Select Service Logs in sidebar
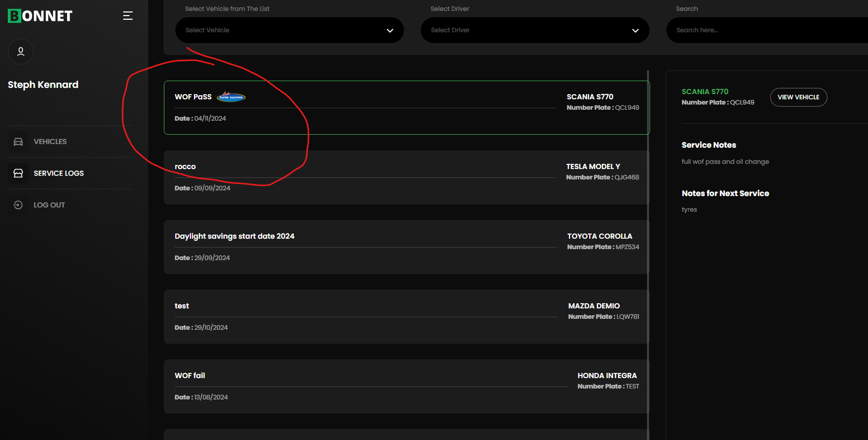The width and height of the screenshot is (868, 440). 58,173
